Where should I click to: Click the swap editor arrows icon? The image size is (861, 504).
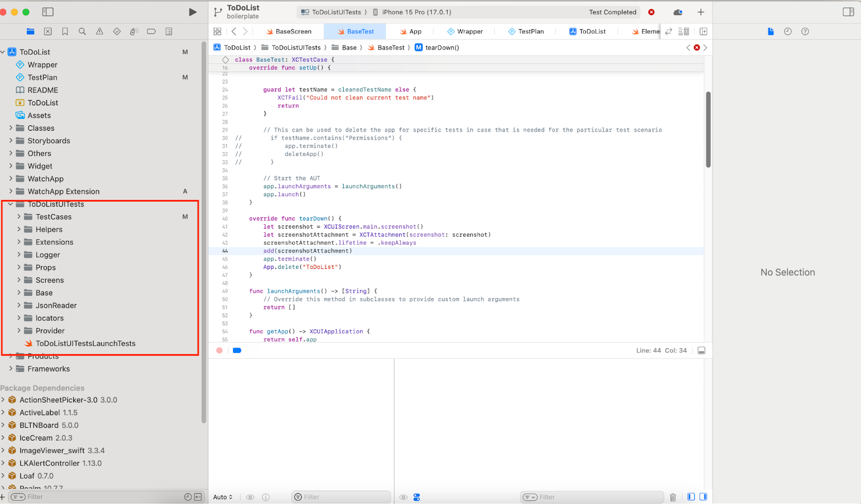(668, 32)
